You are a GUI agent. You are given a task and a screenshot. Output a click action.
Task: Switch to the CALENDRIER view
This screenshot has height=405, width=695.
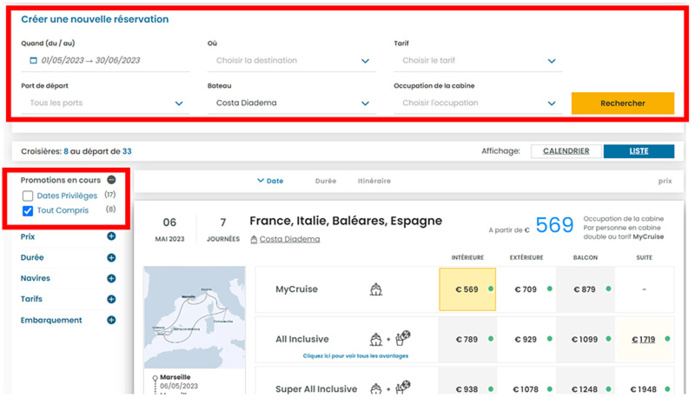pyautogui.click(x=566, y=152)
